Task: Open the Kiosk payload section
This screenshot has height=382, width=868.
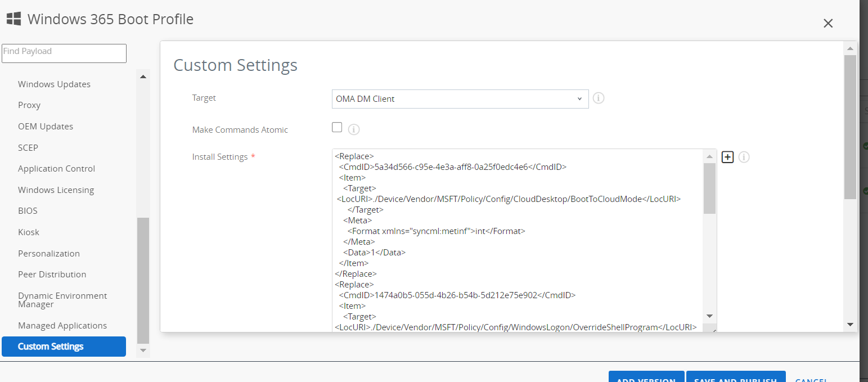Action: [29, 232]
